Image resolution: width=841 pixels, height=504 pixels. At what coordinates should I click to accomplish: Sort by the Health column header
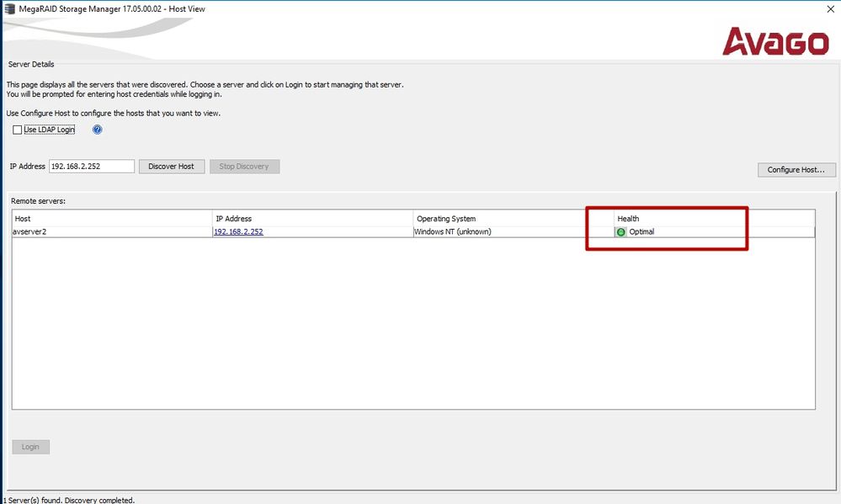pos(715,218)
